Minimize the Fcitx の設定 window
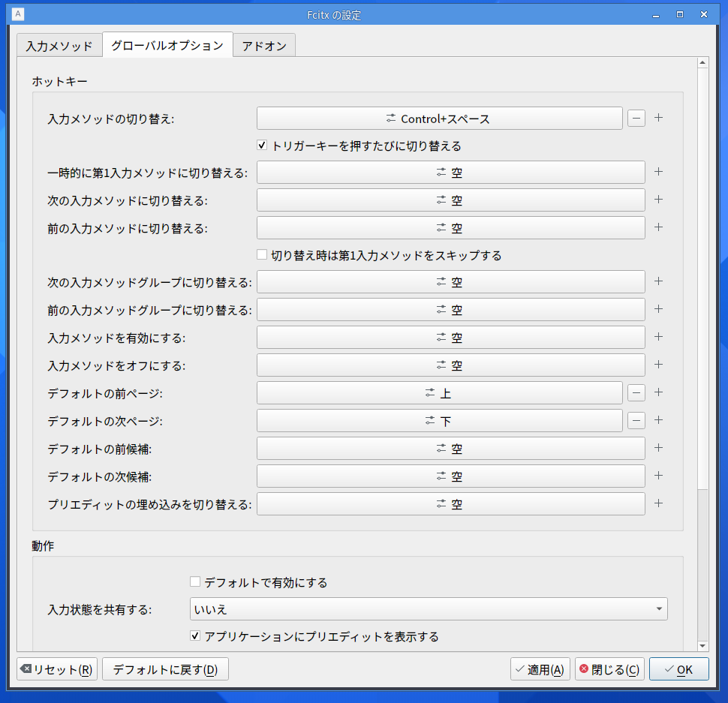728x703 pixels. (655, 15)
